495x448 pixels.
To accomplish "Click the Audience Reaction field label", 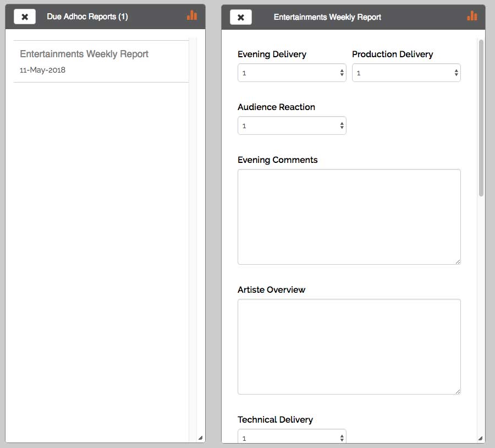I will 276,107.
